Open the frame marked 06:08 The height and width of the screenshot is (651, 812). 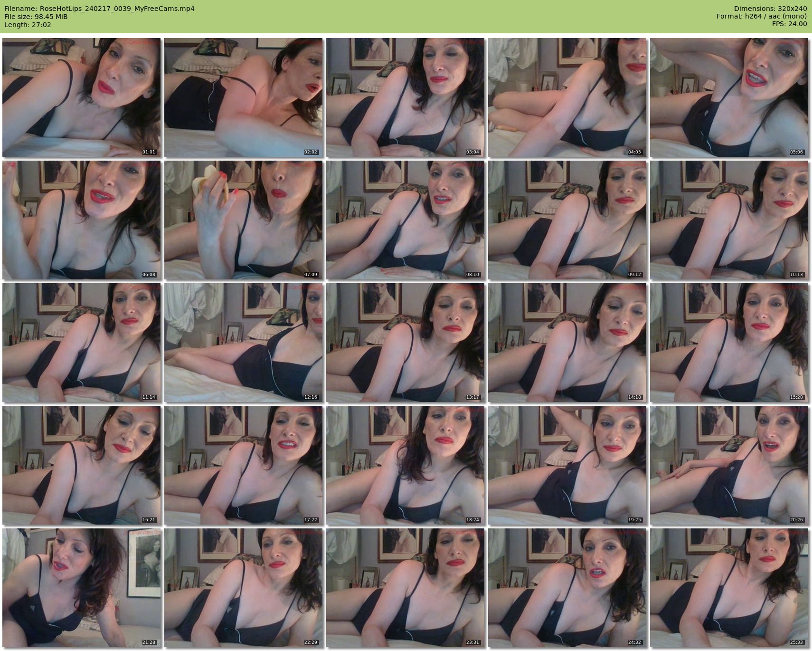point(82,220)
